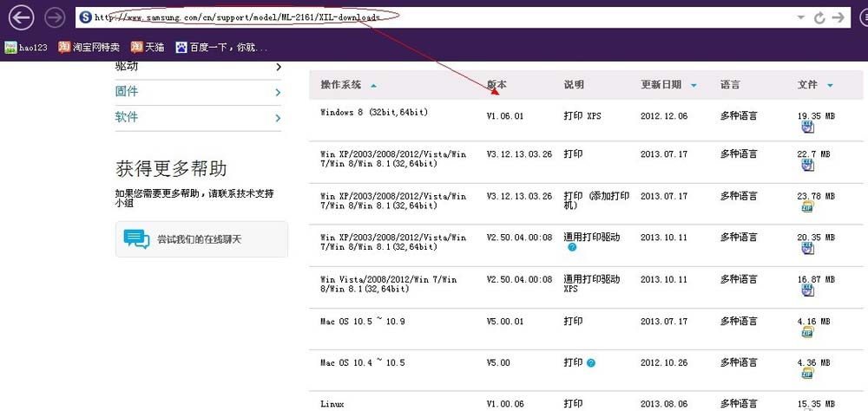Click the 15.35 MB file size text
The height and width of the screenshot is (411, 868).
[x=816, y=404]
